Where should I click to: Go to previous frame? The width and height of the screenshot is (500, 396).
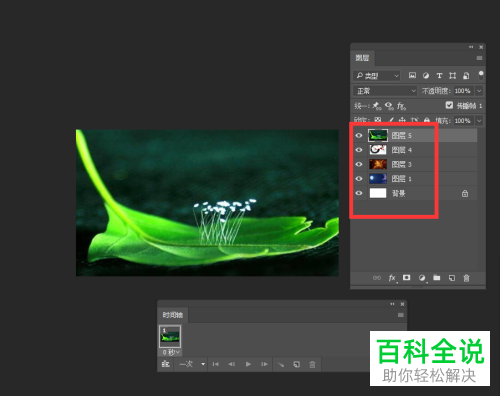(x=232, y=364)
